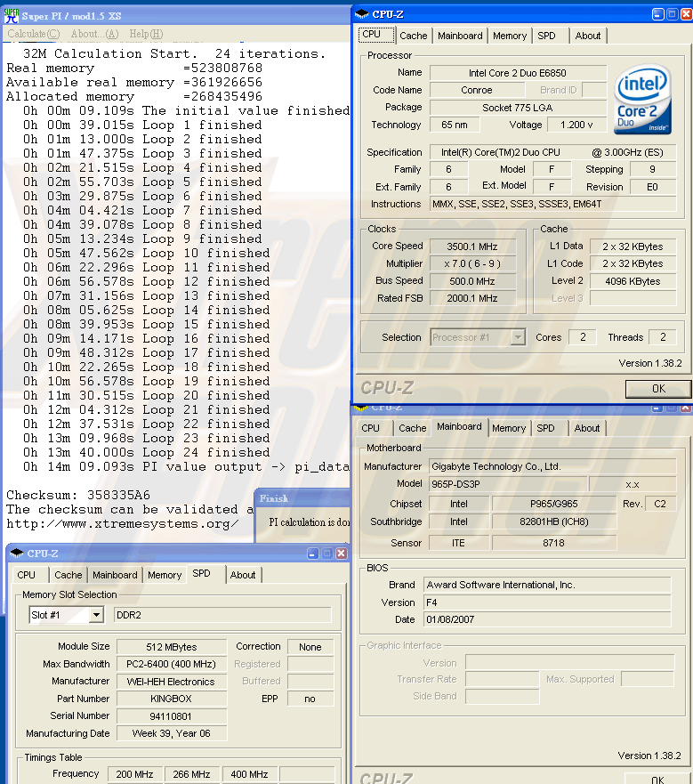Switch to Memory tab in top CPU-Z window

[510, 36]
